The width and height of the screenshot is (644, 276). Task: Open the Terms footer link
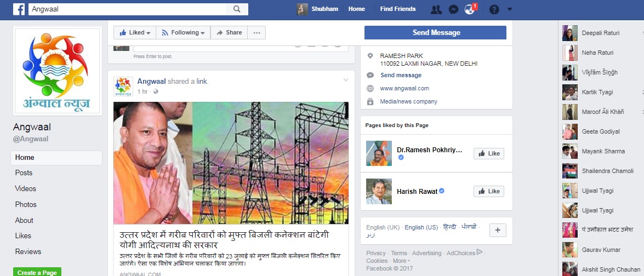(399, 253)
